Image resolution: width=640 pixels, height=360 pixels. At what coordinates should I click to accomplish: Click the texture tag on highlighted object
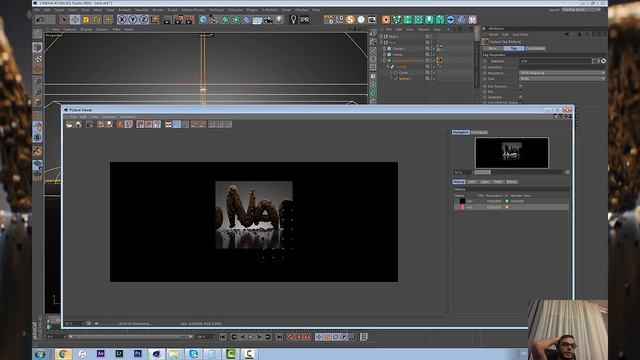point(440,60)
